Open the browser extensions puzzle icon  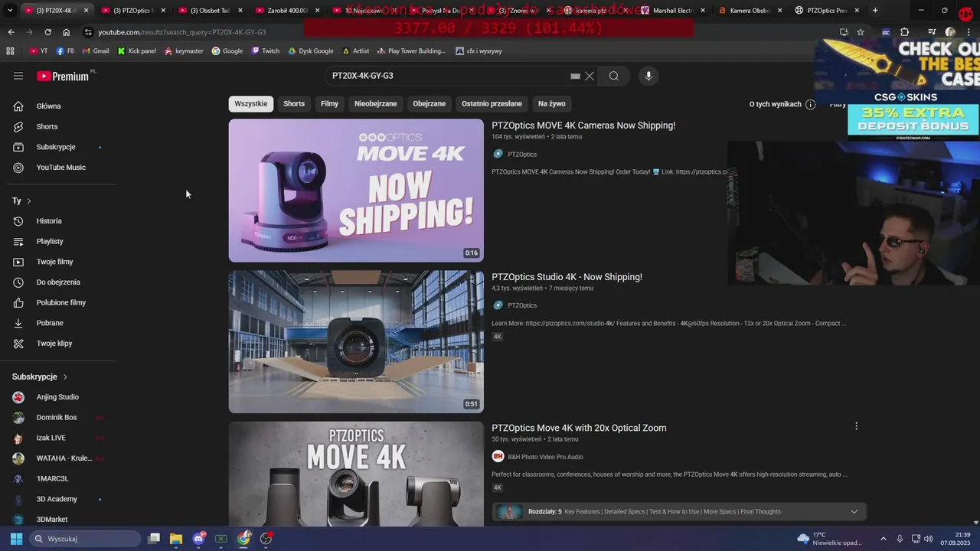pyautogui.click(x=905, y=32)
